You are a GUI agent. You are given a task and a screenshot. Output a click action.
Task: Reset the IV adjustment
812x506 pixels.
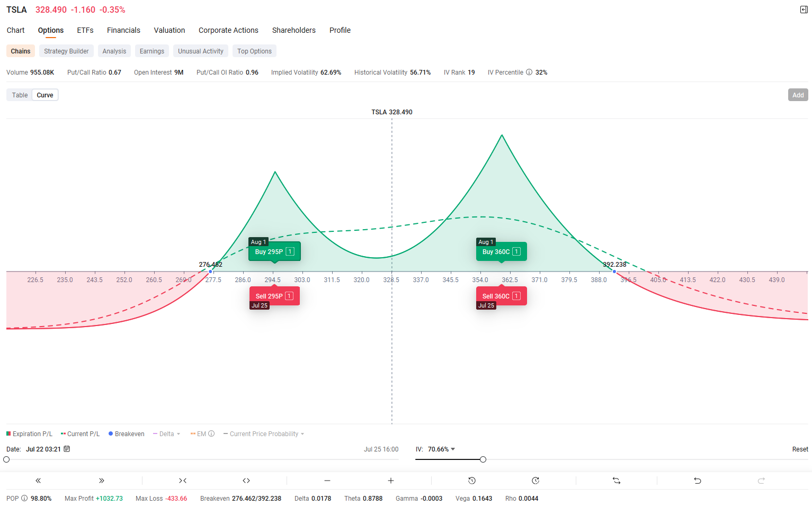click(800, 449)
